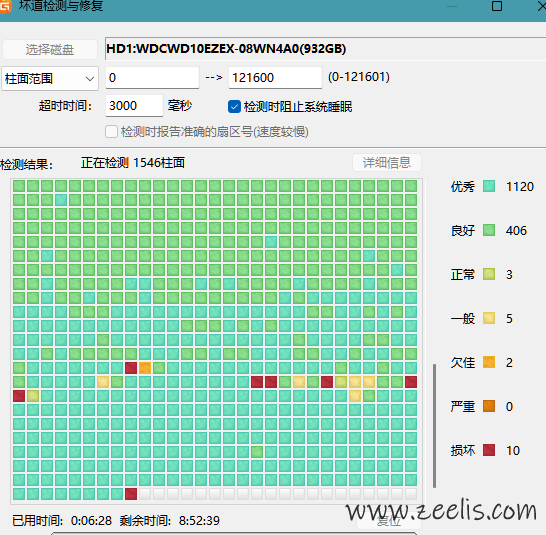The image size is (546, 535).
Task: Click the 欠佳 legend color swatch
Action: click(x=489, y=362)
